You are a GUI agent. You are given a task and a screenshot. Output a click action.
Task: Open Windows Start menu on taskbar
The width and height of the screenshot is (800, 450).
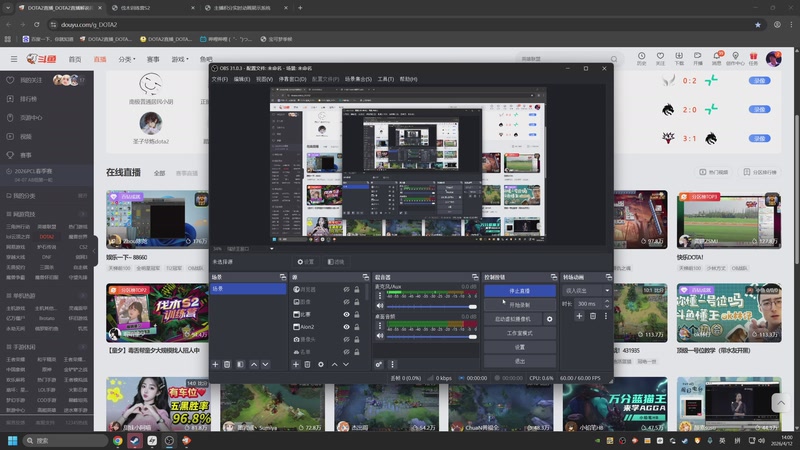pos(14,439)
